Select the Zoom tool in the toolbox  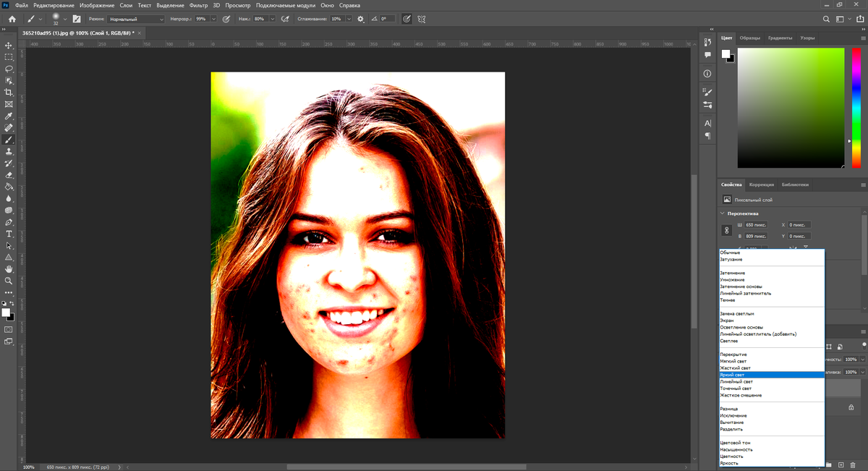(9, 281)
